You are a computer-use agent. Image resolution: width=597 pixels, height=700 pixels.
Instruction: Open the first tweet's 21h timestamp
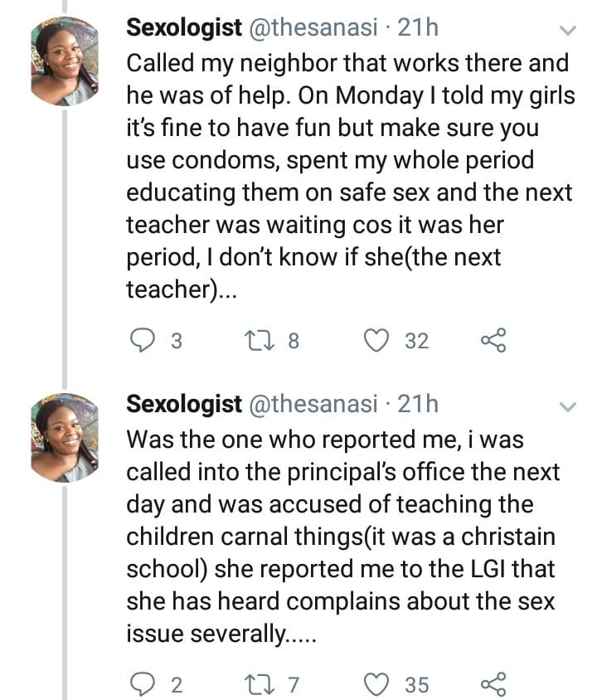[418, 28]
